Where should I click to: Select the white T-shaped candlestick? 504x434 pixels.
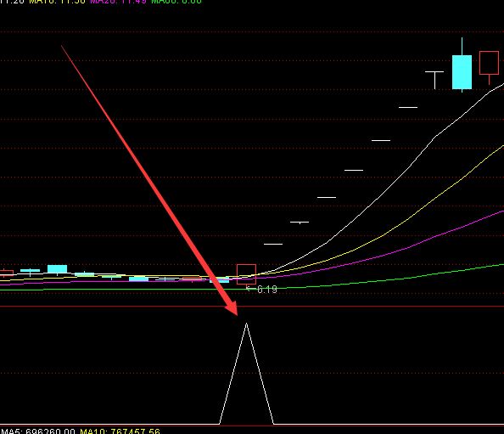(434, 80)
